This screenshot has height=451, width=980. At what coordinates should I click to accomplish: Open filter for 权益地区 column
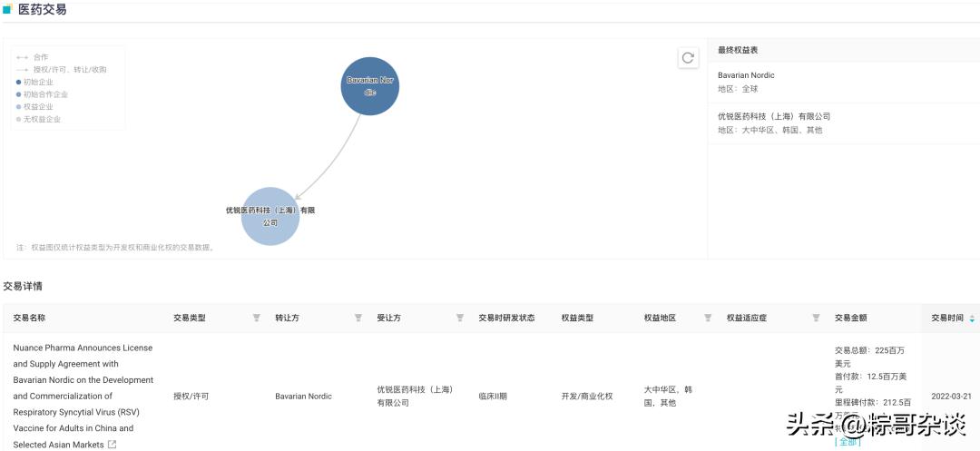[708, 318]
